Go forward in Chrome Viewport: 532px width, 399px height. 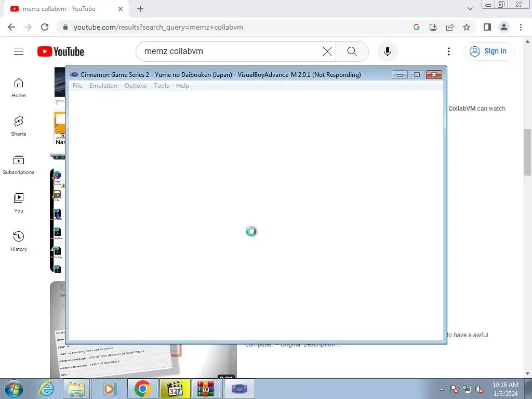point(28,27)
